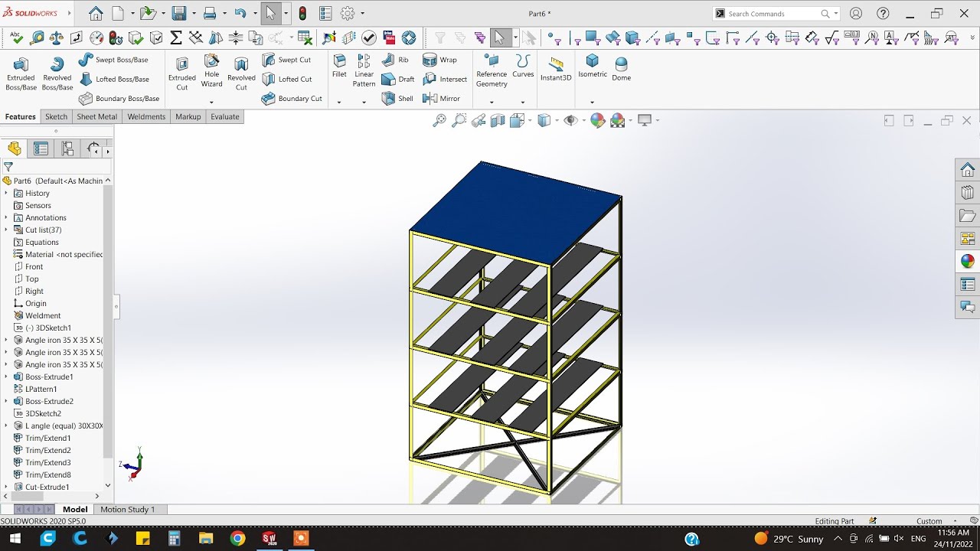This screenshot has height=551, width=980.
Task: Switch to the Sheet Metal tab
Action: pyautogui.click(x=97, y=117)
